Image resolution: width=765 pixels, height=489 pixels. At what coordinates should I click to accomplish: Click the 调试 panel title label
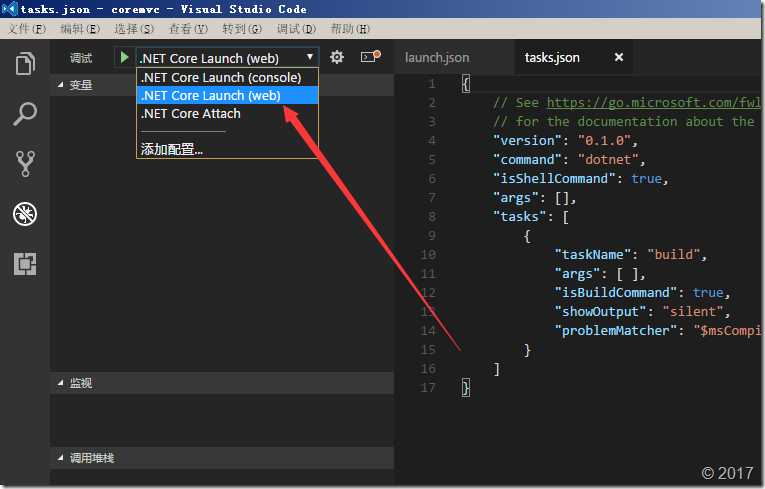tap(81, 58)
